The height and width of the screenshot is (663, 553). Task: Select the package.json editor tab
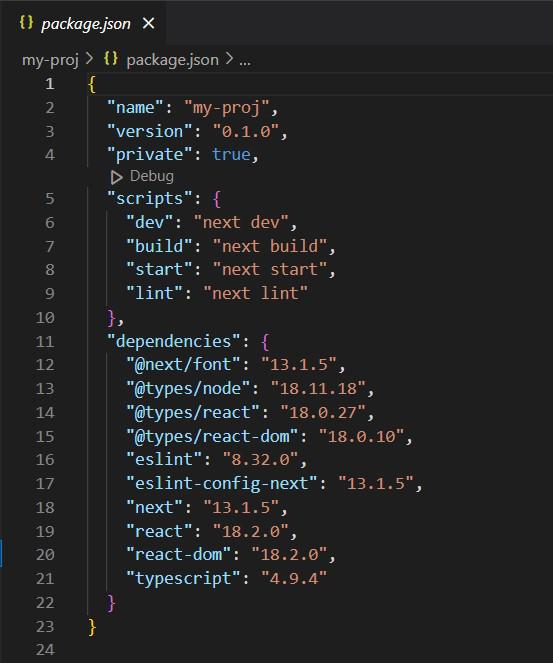click(86, 24)
